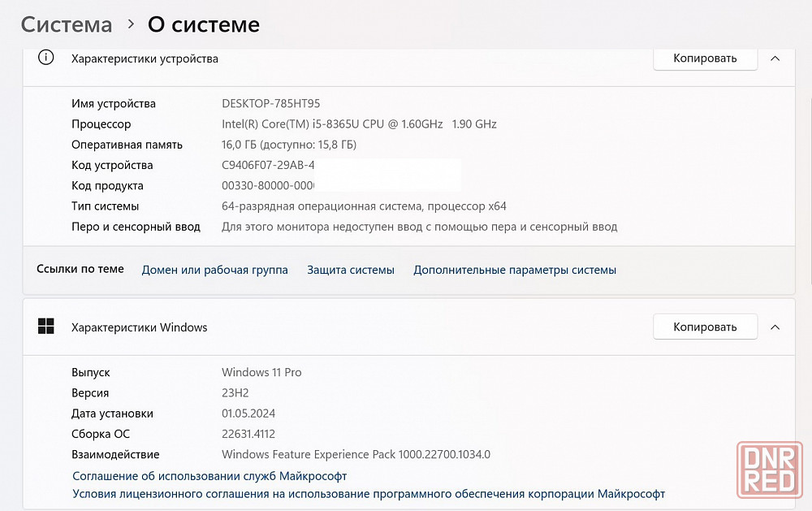Select processor value Intel(R) Core(TM) i5-8365U

coord(360,124)
